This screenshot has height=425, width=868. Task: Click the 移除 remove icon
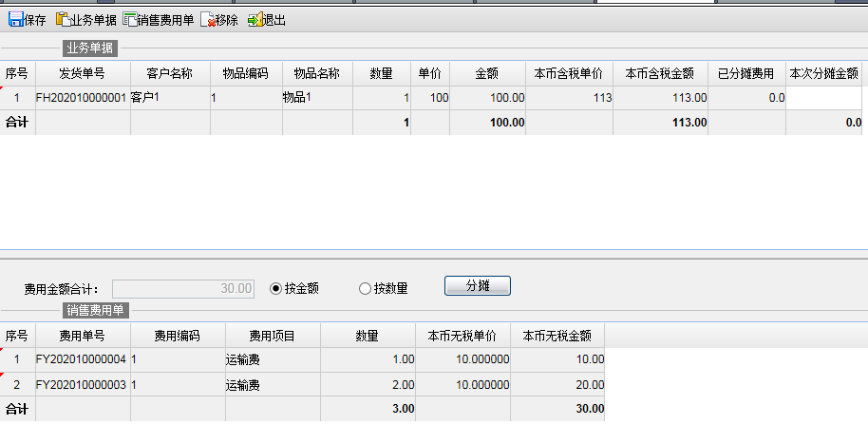point(208,19)
